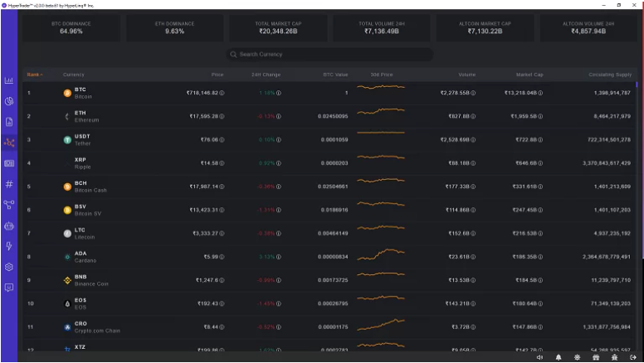Click the EOS volume ₹143.21B
644x363 pixels.
(457, 303)
